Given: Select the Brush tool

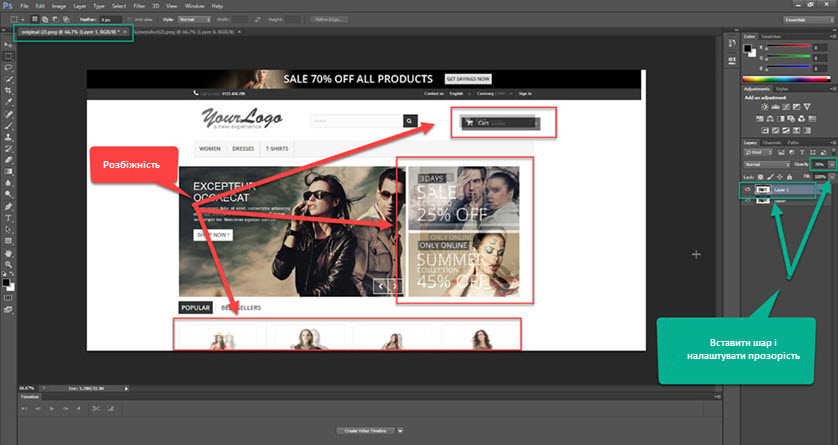Looking at the screenshot, I should pyautogui.click(x=8, y=126).
